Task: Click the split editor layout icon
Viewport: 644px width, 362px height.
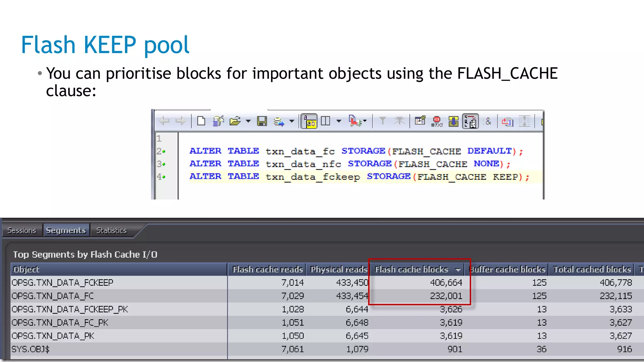Action: (325, 121)
